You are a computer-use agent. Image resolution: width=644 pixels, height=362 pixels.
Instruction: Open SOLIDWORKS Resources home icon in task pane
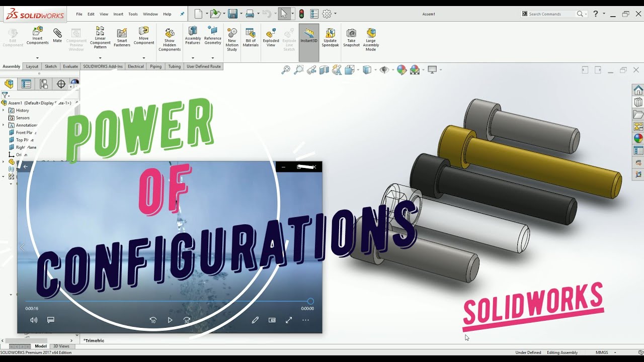coord(638,90)
